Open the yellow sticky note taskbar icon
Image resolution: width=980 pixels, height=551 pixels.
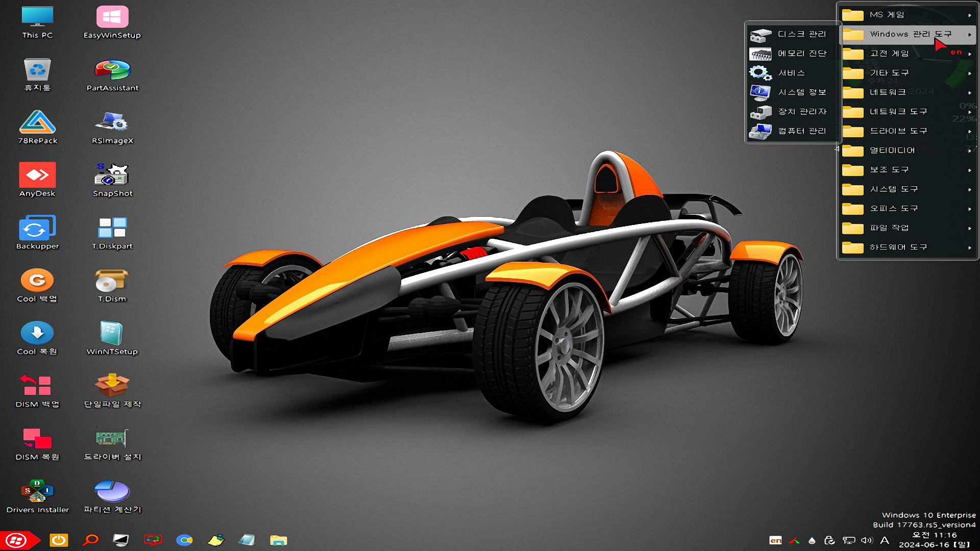(216, 540)
